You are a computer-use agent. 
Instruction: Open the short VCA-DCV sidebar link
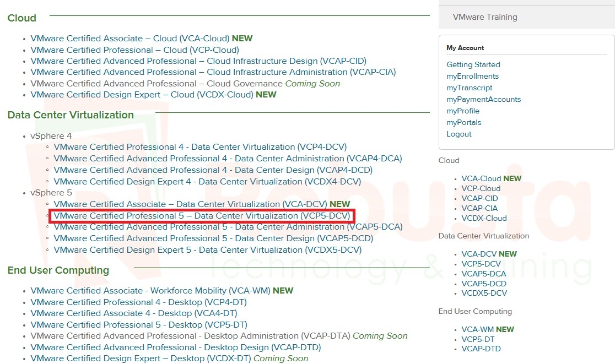click(479, 254)
